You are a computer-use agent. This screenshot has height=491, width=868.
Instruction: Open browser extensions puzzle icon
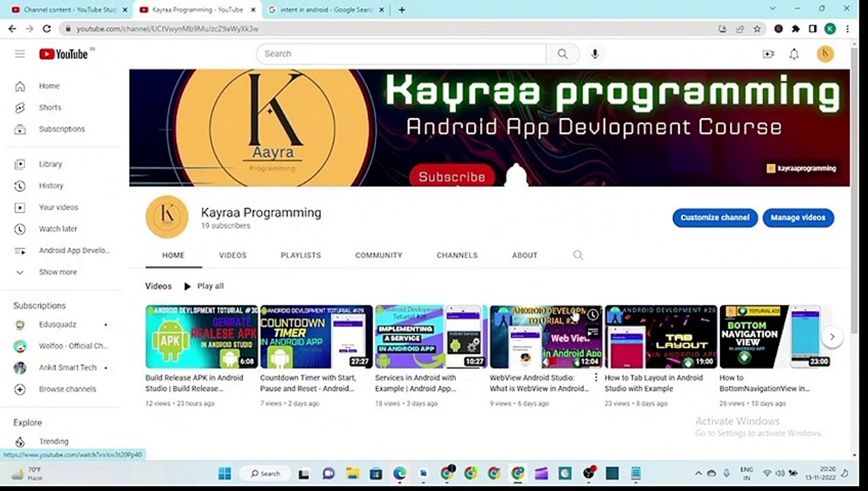point(796,29)
